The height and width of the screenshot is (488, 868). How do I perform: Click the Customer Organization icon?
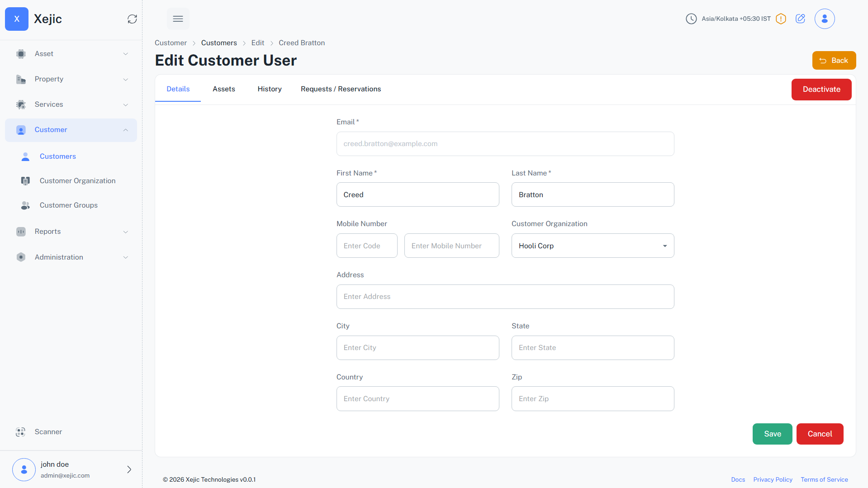point(26,181)
